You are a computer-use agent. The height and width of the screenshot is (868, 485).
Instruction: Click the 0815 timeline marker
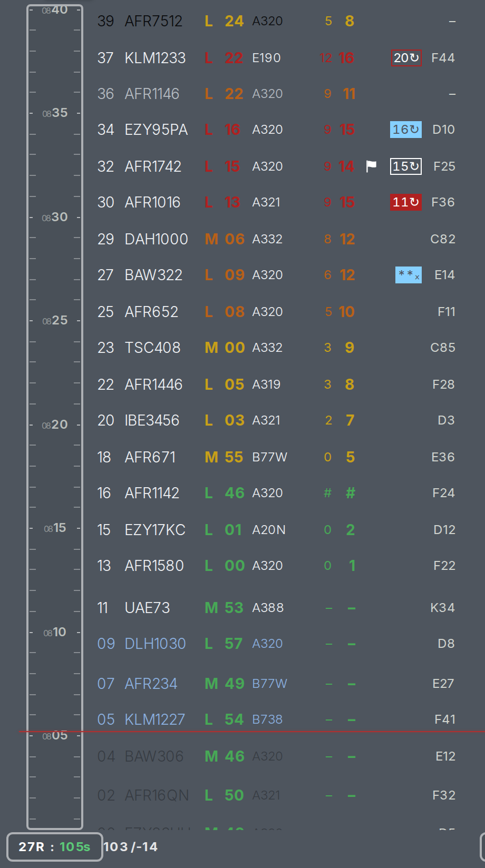pyautogui.click(x=55, y=528)
